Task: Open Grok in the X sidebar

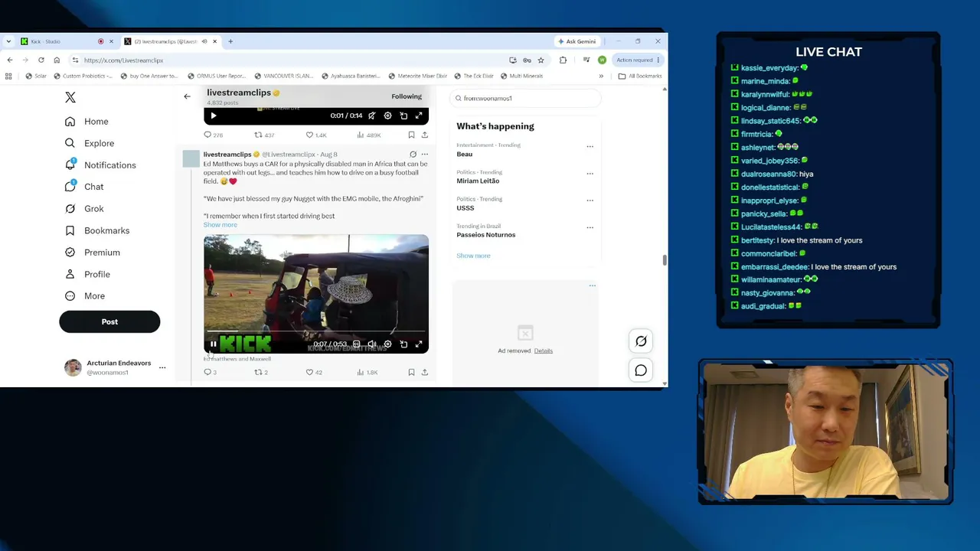Action: (x=84, y=209)
